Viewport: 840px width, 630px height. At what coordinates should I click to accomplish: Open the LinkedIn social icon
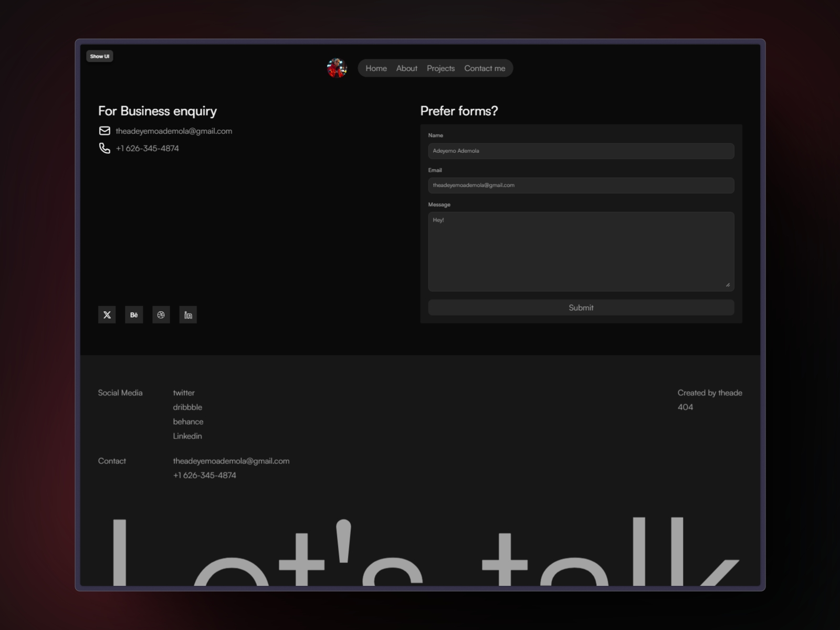click(188, 314)
